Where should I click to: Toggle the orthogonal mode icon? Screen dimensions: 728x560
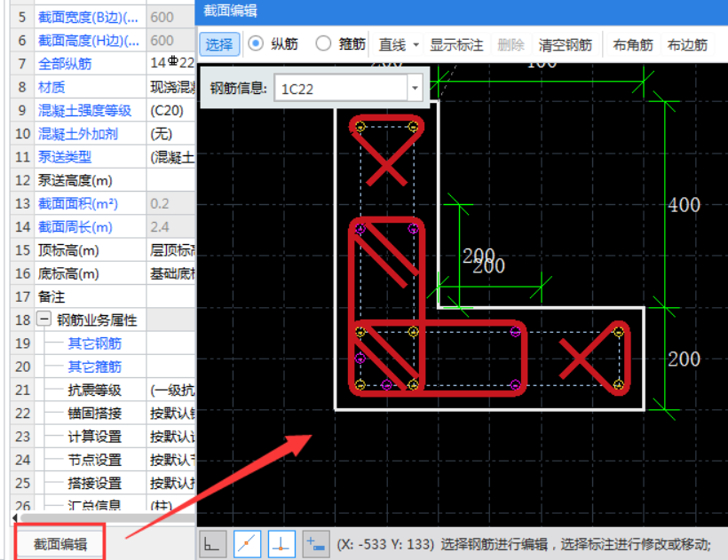point(213,544)
